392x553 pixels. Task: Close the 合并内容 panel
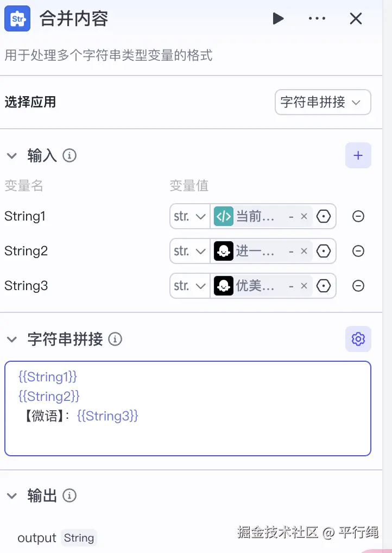pos(356,18)
